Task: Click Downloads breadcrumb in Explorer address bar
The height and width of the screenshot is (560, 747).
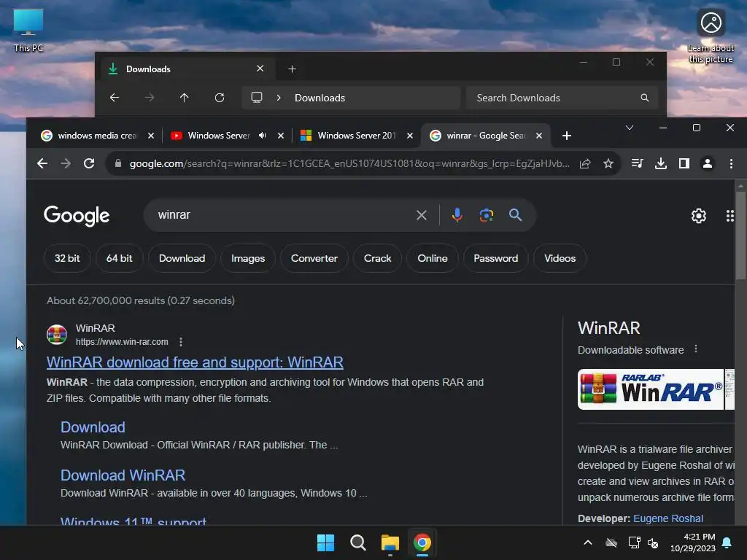Action: pyautogui.click(x=320, y=98)
